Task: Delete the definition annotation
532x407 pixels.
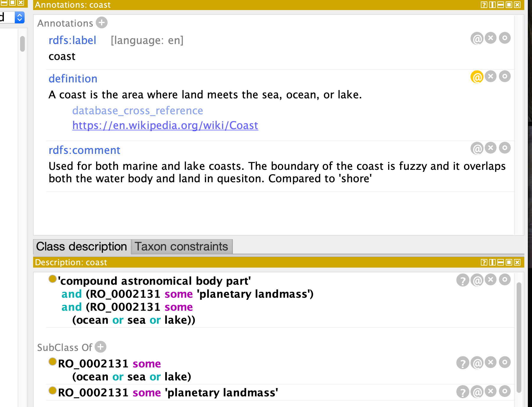Action: [x=491, y=76]
